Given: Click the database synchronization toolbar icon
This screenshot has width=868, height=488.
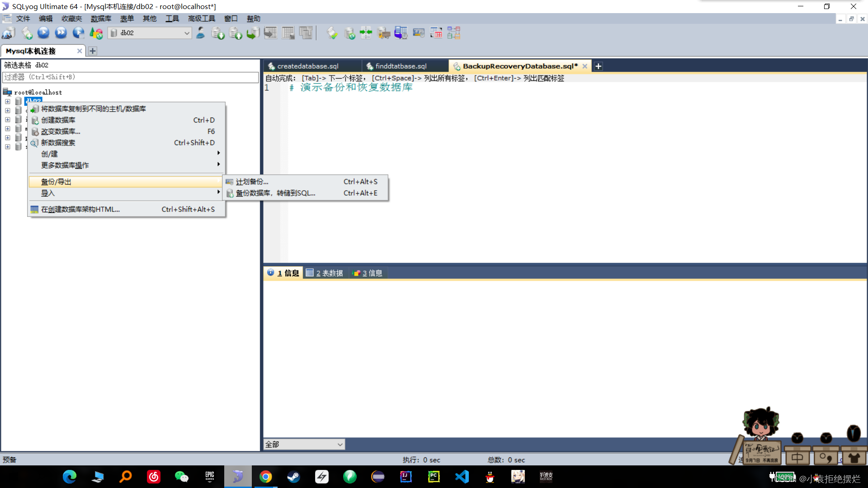Looking at the screenshot, I should [349, 33].
